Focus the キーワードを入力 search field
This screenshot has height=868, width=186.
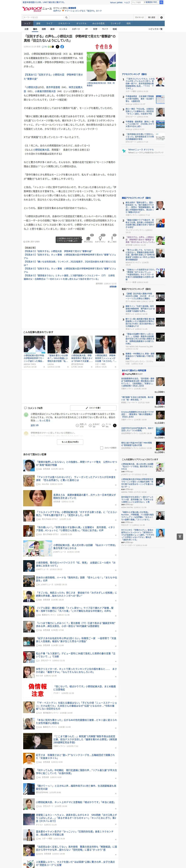click(44, 18)
